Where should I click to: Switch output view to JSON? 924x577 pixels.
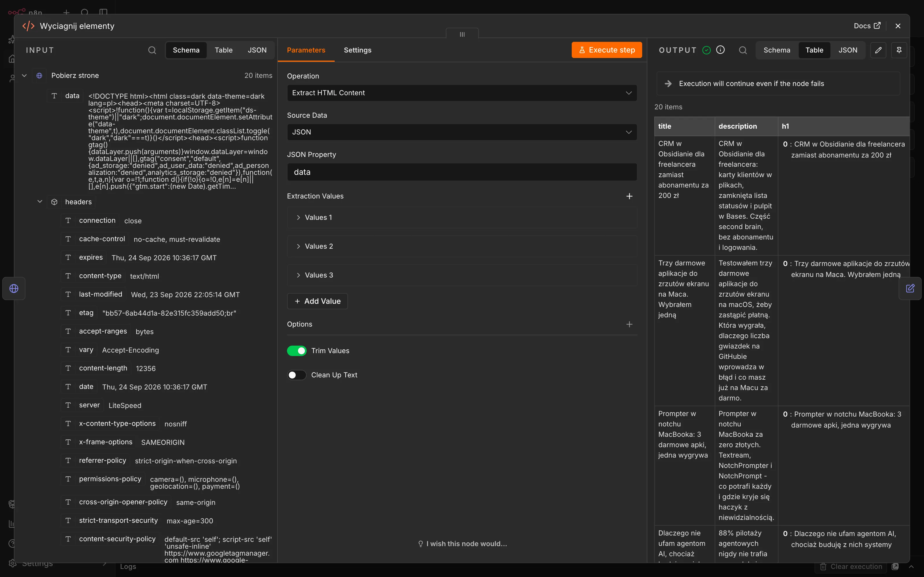tap(848, 50)
